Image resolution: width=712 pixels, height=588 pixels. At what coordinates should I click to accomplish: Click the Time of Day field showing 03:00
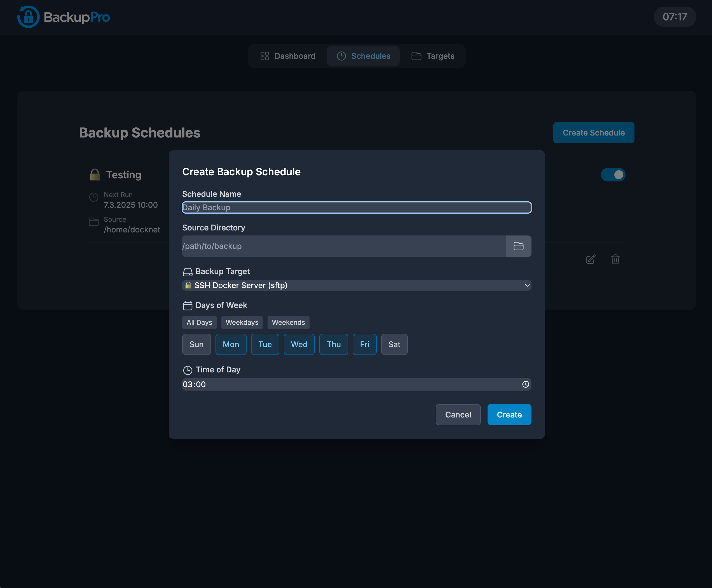coord(339,384)
